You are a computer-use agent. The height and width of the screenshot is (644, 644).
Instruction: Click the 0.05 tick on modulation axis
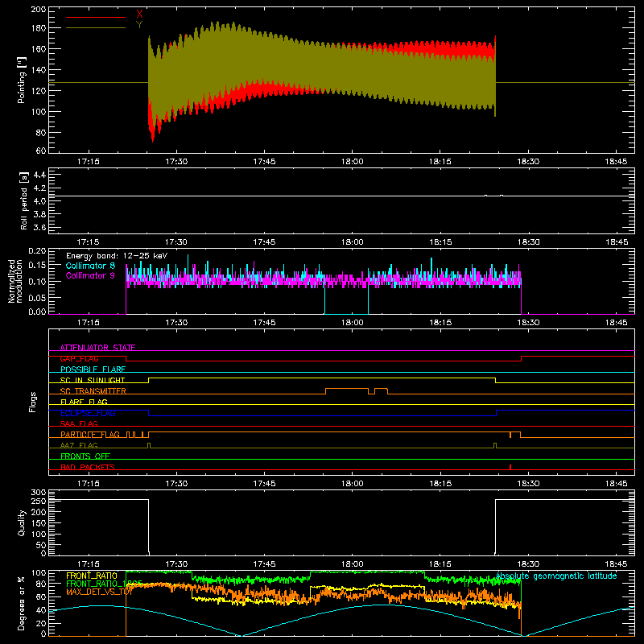tap(38, 297)
